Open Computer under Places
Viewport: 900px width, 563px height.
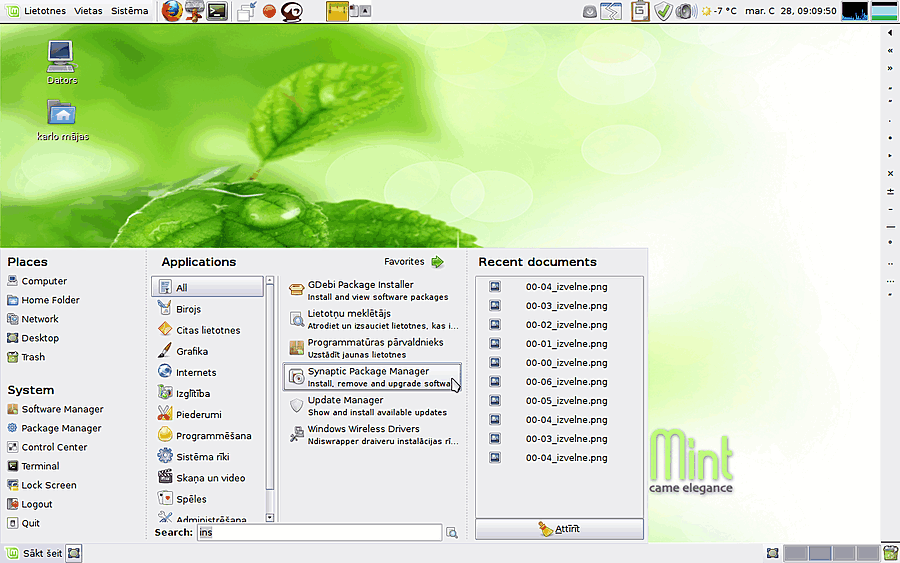coord(37,281)
